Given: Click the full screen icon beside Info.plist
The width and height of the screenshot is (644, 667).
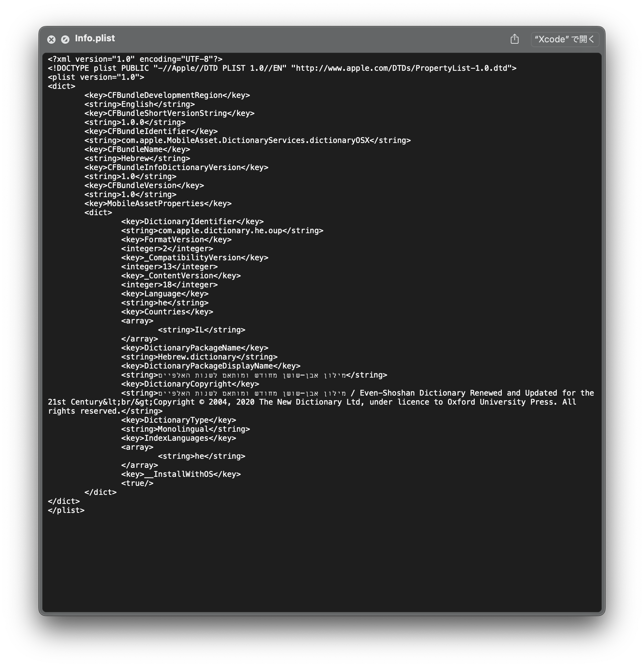Looking at the screenshot, I should click(65, 39).
